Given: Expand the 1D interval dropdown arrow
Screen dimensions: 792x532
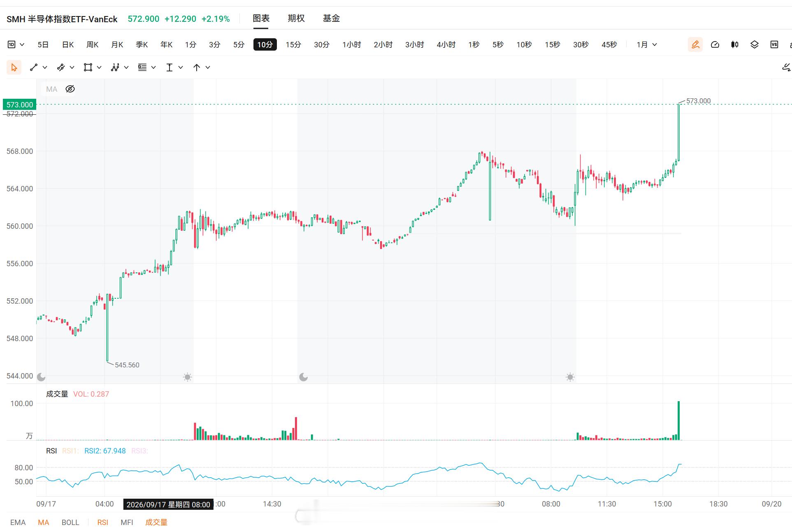Looking at the screenshot, I should pyautogui.click(x=22, y=44).
